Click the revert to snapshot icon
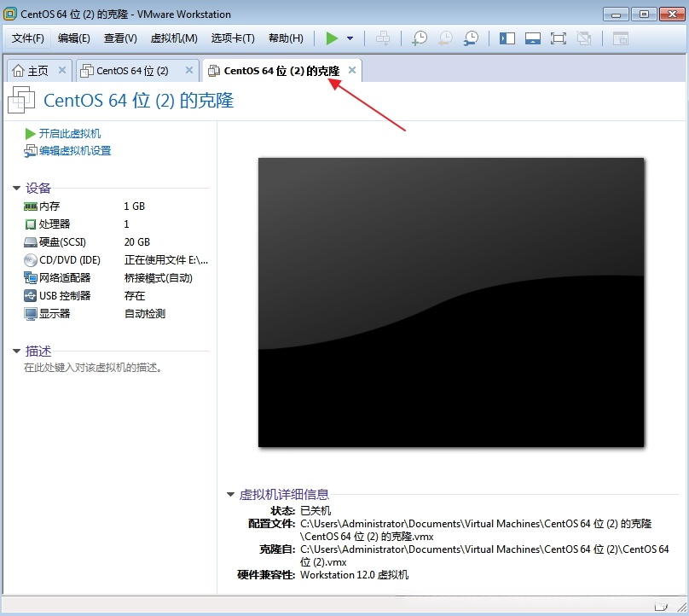The image size is (689, 616). [x=445, y=38]
